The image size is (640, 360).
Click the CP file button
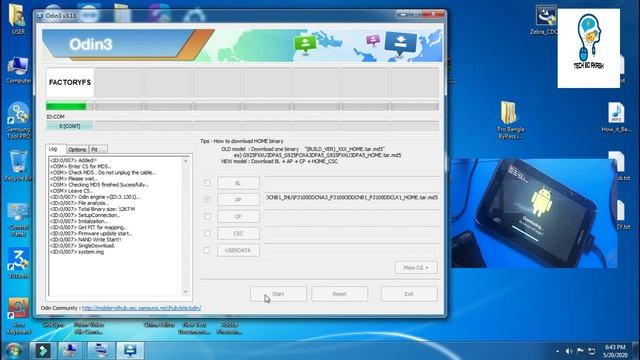[238, 216]
